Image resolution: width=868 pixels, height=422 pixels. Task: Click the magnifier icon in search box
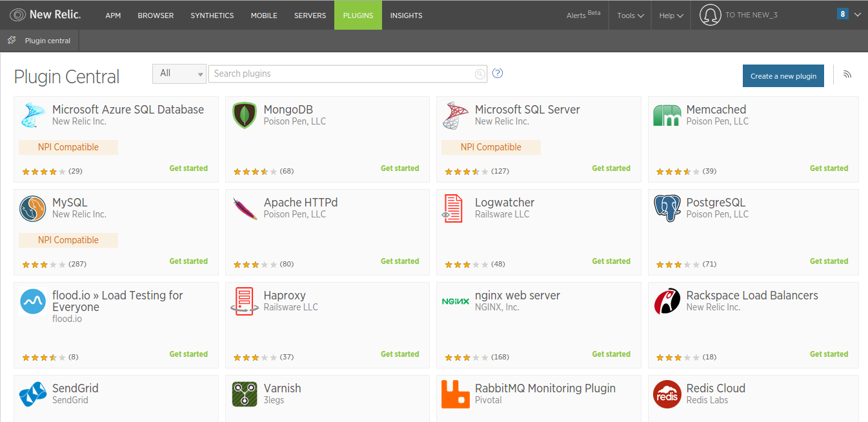479,74
